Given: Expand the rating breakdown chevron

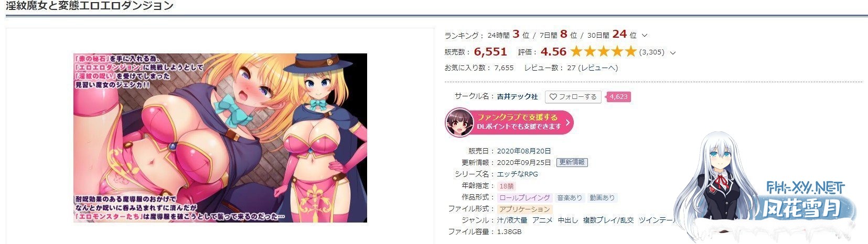Looking at the screenshot, I should [673, 52].
